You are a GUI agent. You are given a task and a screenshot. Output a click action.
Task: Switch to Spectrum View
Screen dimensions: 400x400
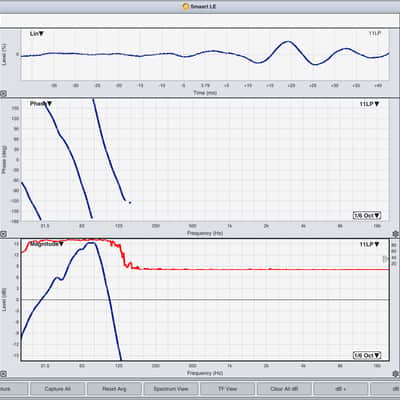click(171, 389)
